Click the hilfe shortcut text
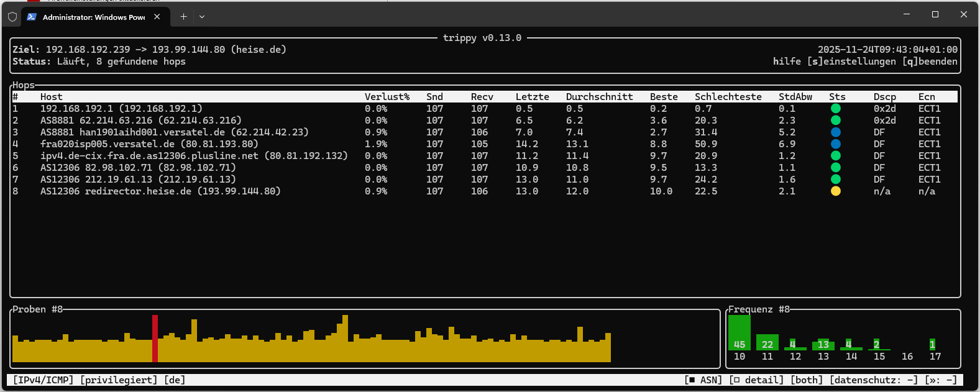This screenshot has width=980, height=392. [x=787, y=61]
